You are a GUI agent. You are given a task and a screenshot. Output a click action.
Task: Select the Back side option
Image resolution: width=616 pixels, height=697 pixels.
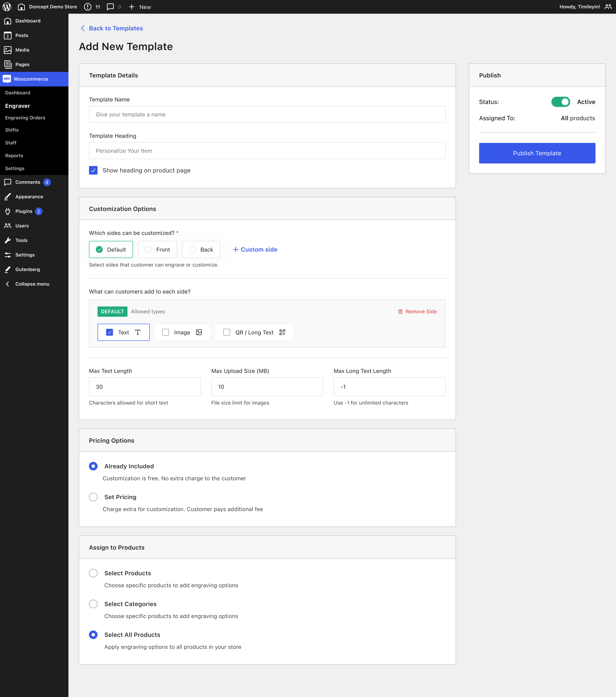(201, 250)
